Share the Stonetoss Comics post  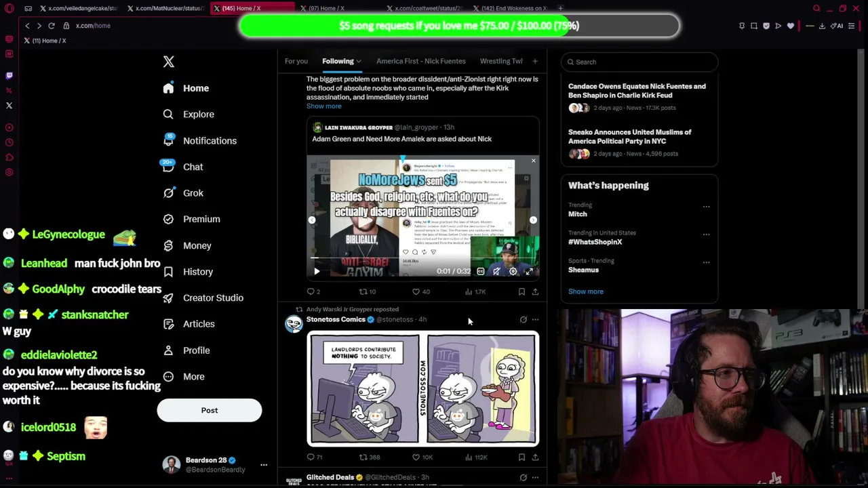coord(535,457)
